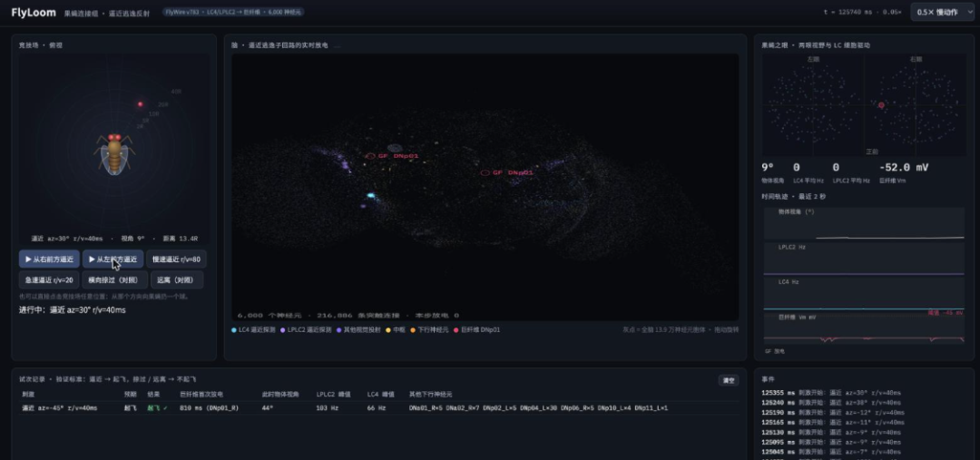980x460 pixels.
Task: Start the 从左前方逼近 stimulus
Action: (113, 259)
